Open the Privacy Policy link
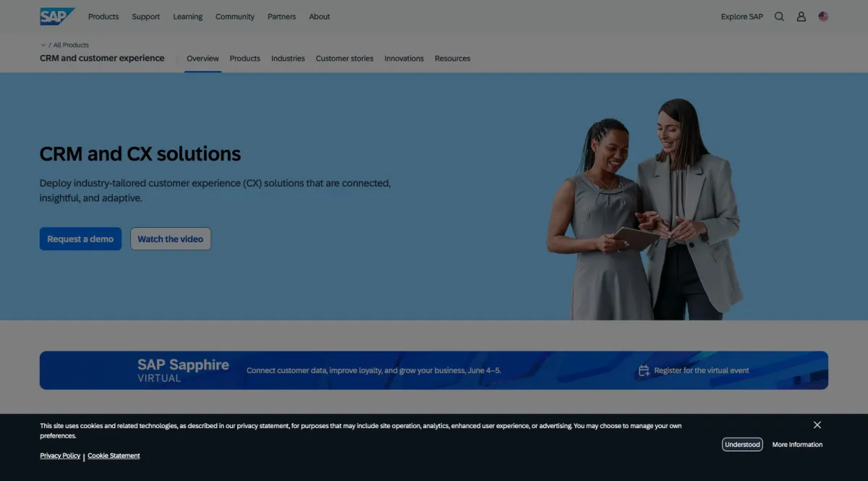The width and height of the screenshot is (868, 481). point(60,456)
